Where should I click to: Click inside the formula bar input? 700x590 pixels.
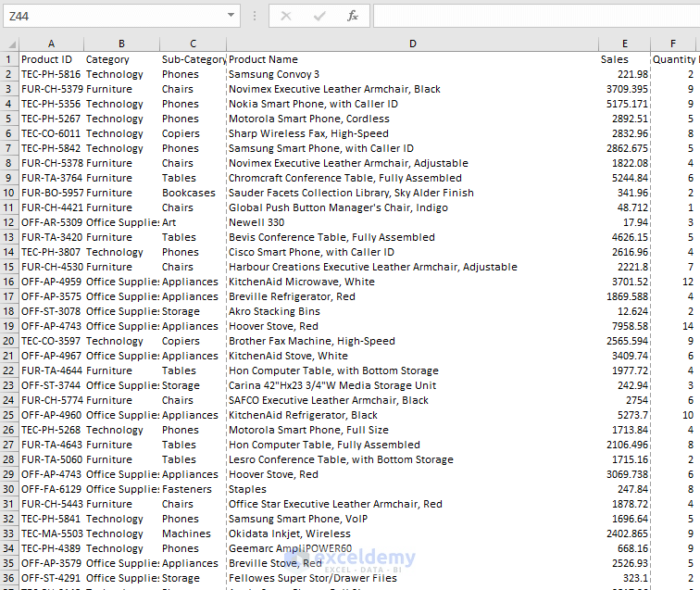pos(537,16)
